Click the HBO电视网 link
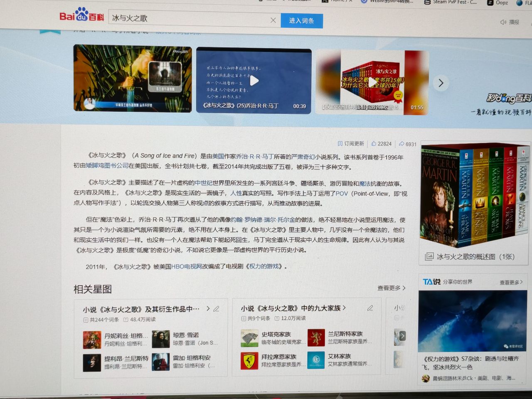532x399 pixels. pos(187,266)
